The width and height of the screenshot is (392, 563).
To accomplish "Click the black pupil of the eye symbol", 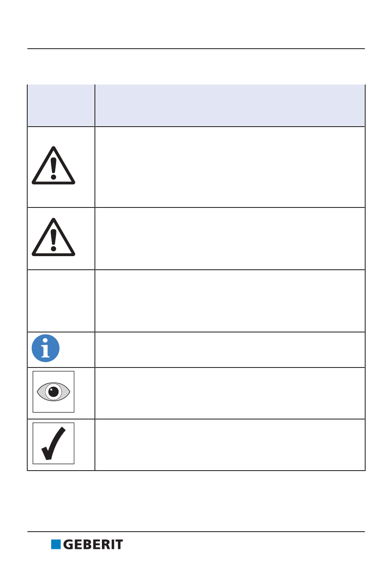I will click(x=54, y=392).
